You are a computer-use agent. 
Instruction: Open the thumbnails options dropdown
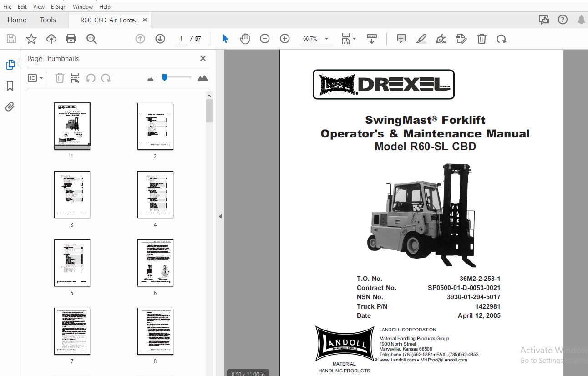coord(35,78)
